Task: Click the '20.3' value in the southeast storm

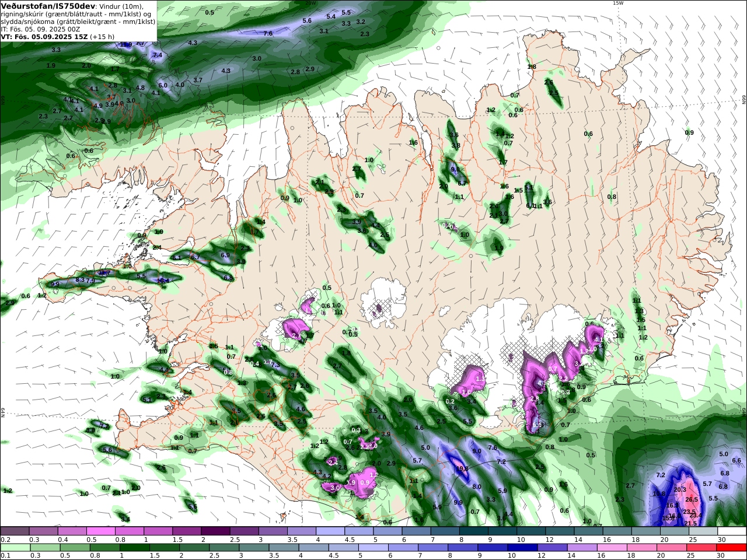Action: pos(680,489)
